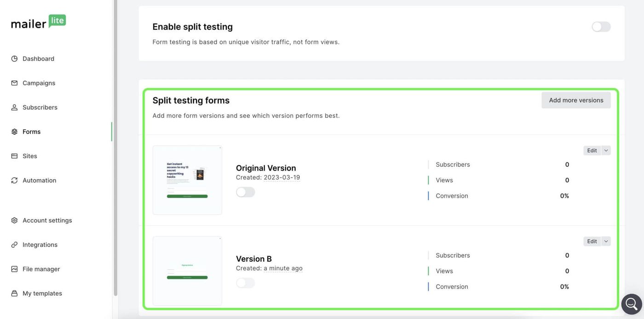Click Version B Subscribers label
644x319 pixels.
(x=453, y=255)
